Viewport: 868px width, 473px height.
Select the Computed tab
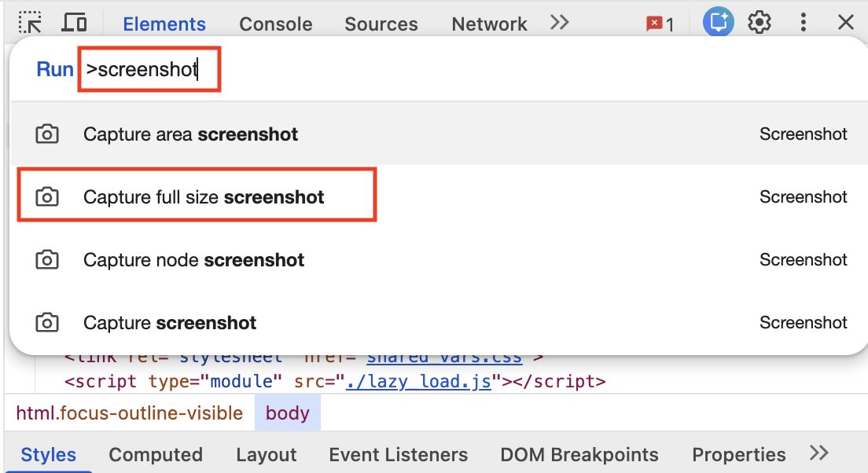(x=156, y=455)
